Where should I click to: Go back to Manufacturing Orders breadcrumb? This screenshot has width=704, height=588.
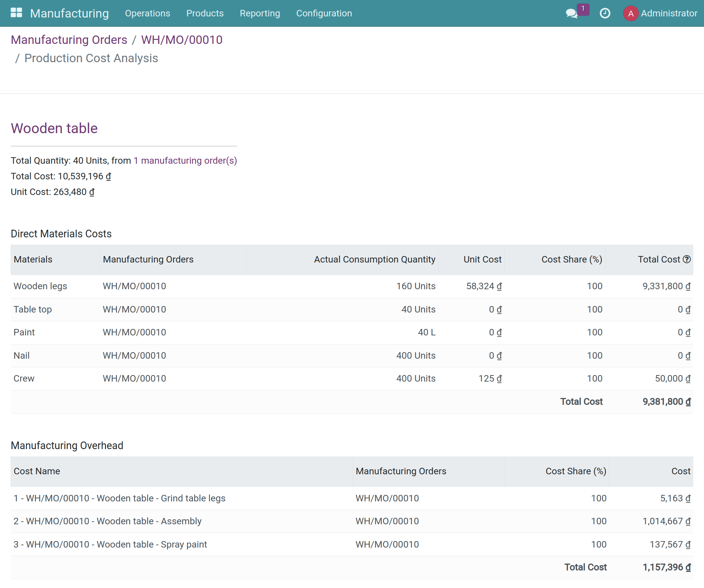(x=69, y=40)
